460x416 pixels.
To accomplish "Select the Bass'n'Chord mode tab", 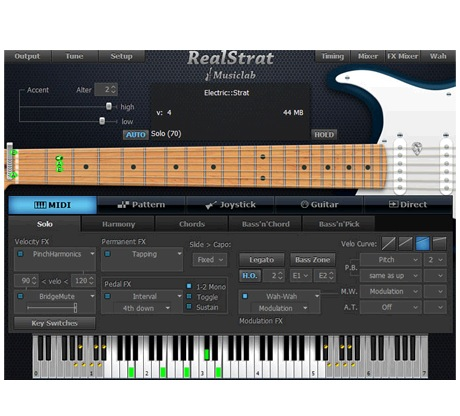I will (x=265, y=224).
